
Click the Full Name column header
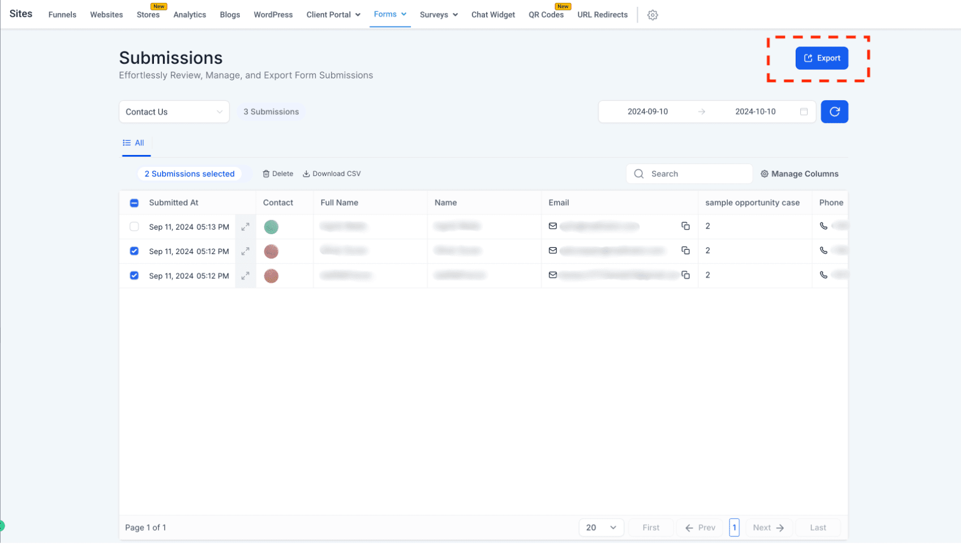point(339,203)
